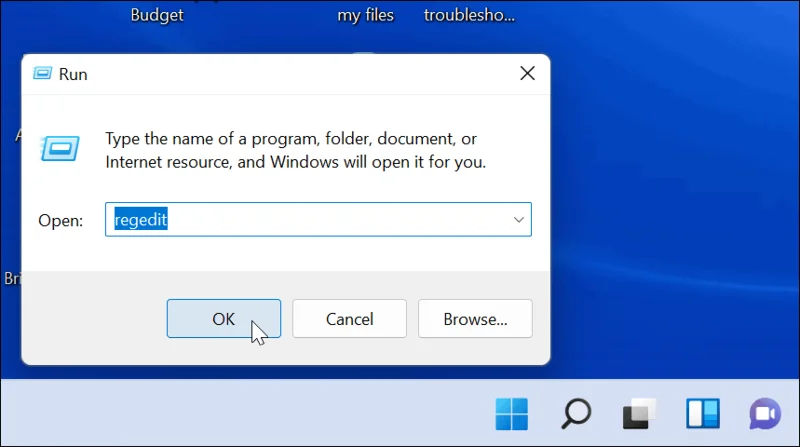The height and width of the screenshot is (447, 800).
Task: Open the Widgets panel from taskbar
Action: click(x=703, y=414)
